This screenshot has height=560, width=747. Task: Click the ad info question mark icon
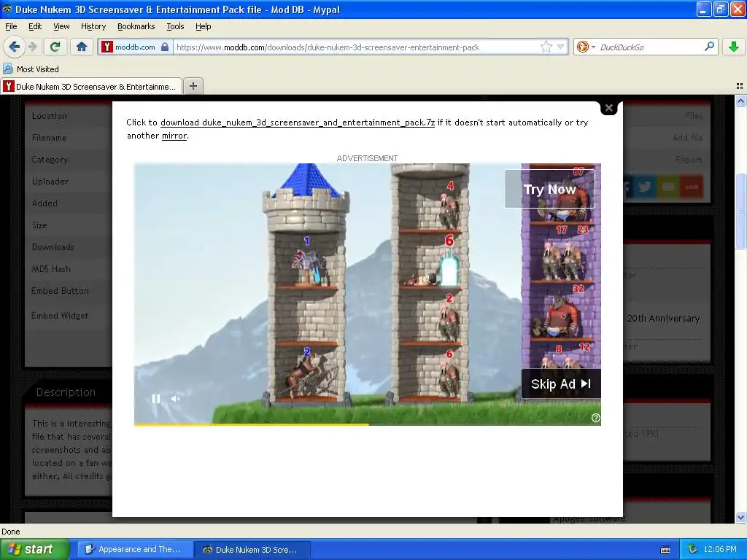[x=595, y=418]
